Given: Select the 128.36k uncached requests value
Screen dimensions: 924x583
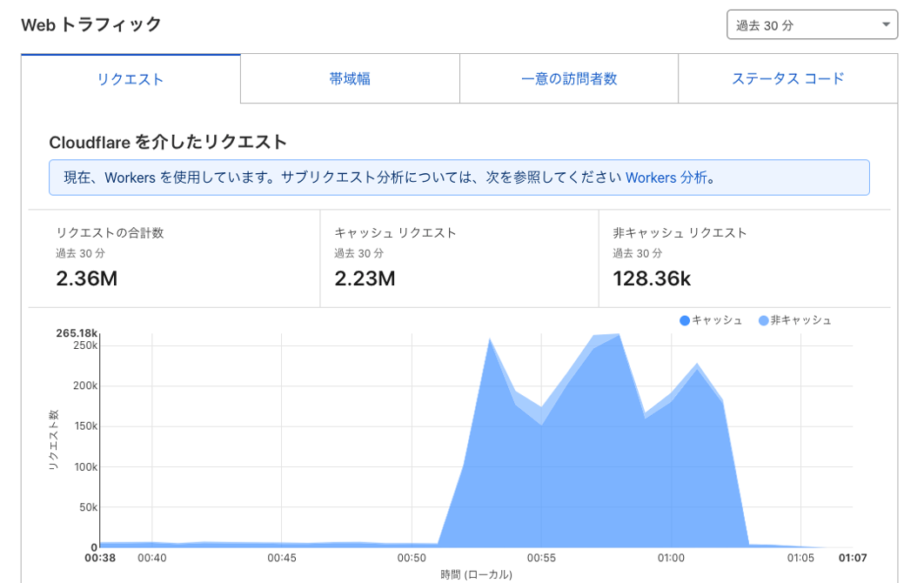Looking at the screenshot, I should pyautogui.click(x=652, y=278).
